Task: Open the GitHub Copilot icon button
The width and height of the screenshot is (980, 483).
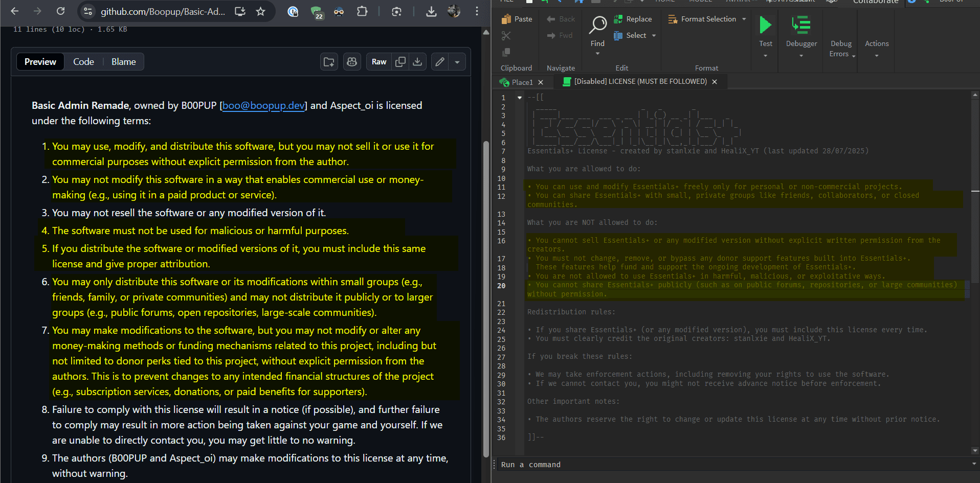Action: pos(352,62)
